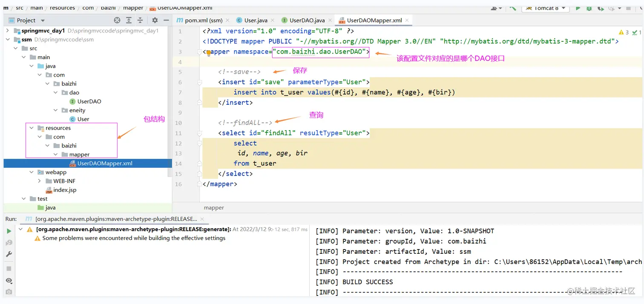Screen dimensions: 644x304
Task: Select UserDAO in the project tree
Action: coord(89,101)
